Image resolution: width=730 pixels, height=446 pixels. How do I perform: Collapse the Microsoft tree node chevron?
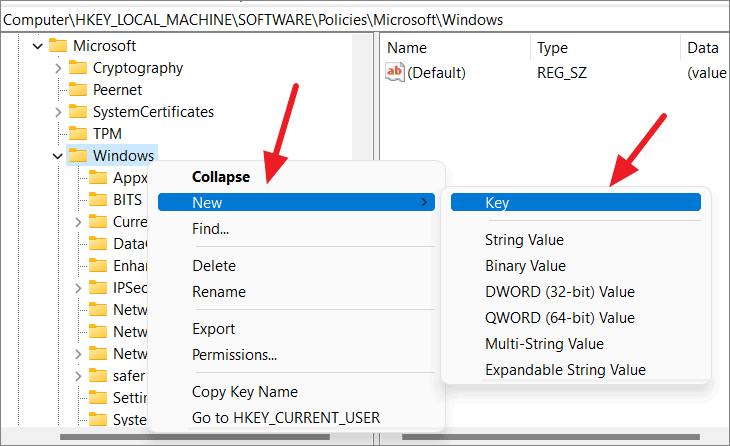38,46
